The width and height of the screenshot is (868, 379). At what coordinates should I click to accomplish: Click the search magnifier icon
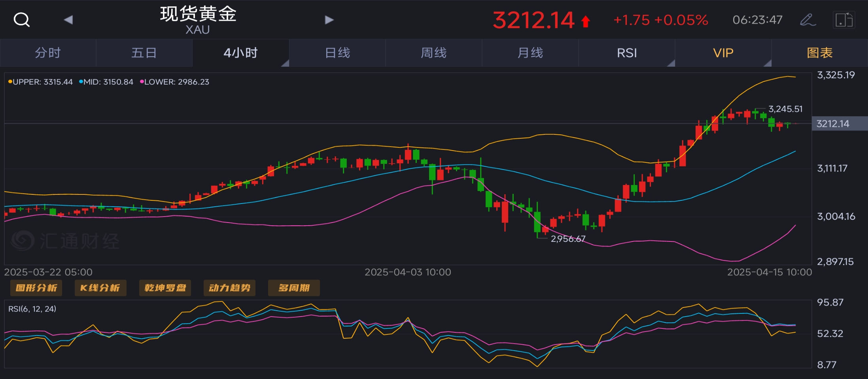(x=21, y=19)
